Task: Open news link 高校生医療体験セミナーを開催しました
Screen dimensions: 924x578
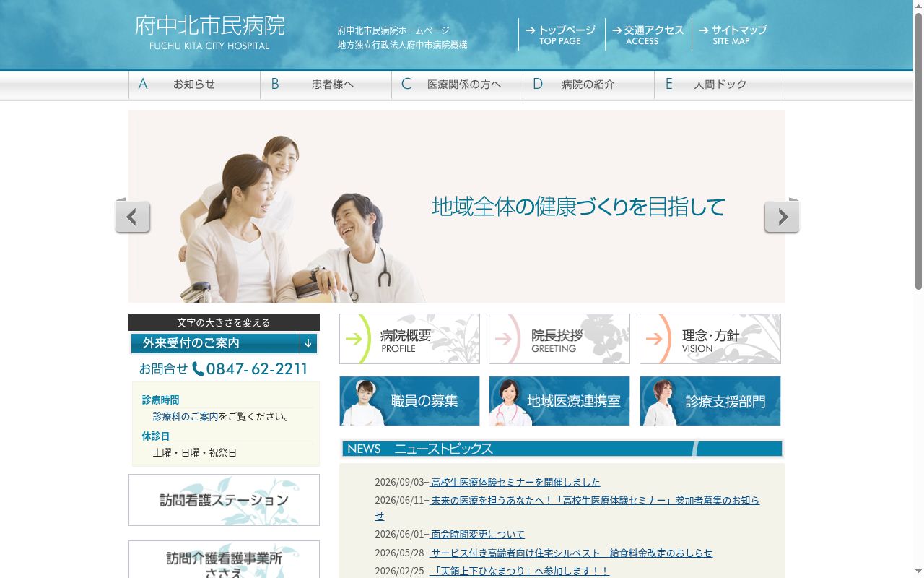Action: point(515,482)
